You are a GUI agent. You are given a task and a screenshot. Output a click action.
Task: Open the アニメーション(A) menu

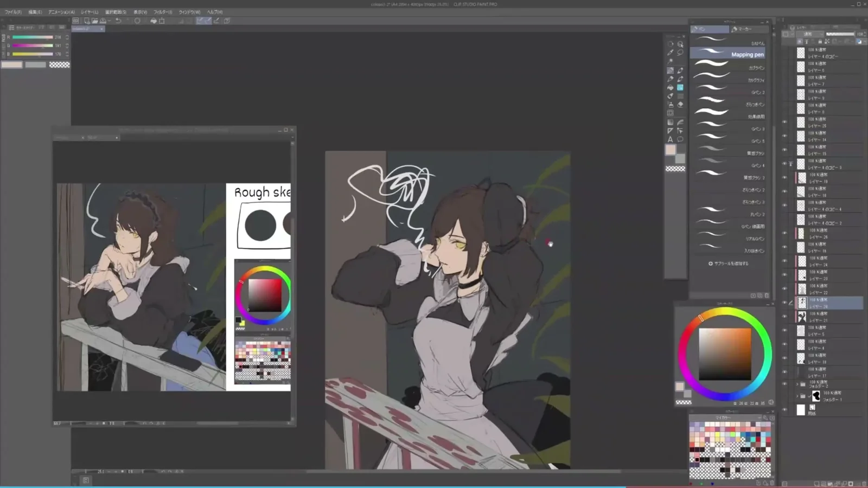pyautogui.click(x=62, y=12)
